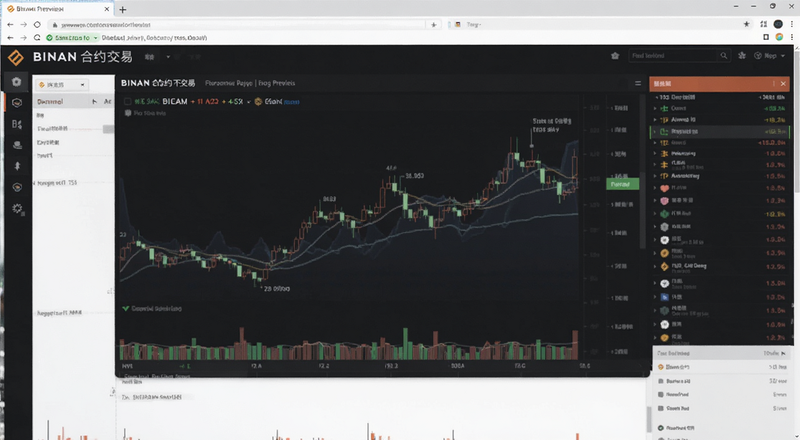This screenshot has height=440, width=800.
Task: Close the orange-header watchlist panel
Action: click(x=783, y=83)
